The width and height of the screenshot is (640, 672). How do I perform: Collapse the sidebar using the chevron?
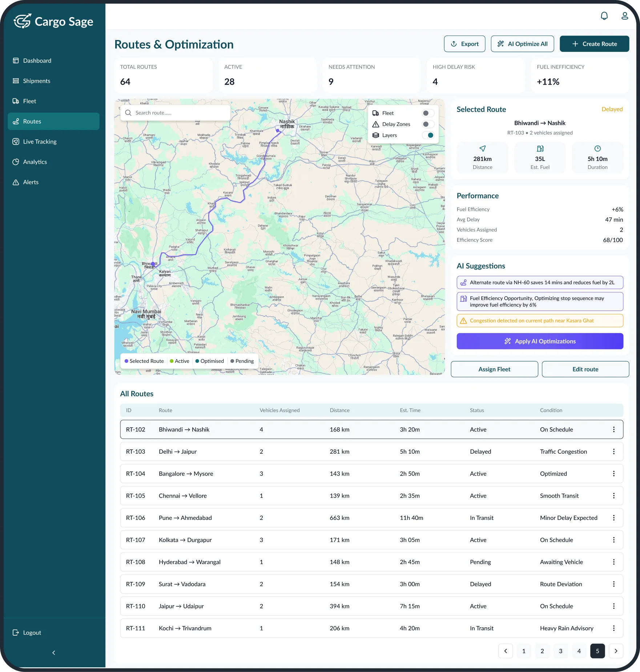coord(53,652)
